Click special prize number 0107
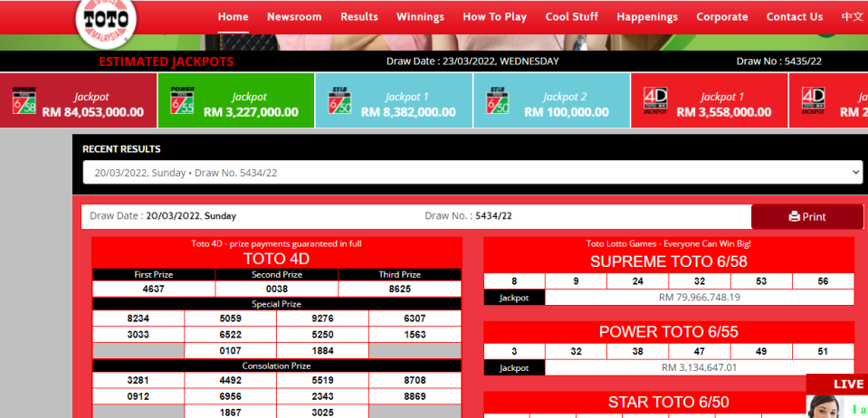The height and width of the screenshot is (418, 868). 230,350
